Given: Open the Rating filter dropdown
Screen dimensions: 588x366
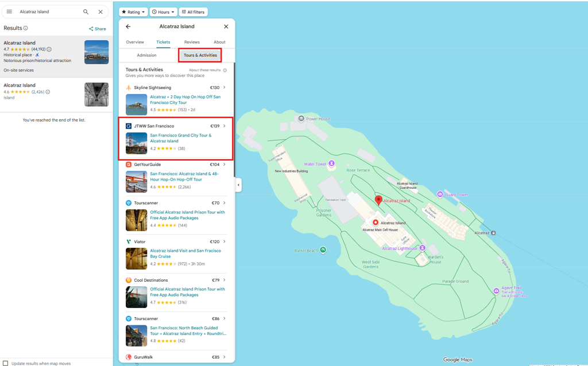Looking at the screenshot, I should [x=133, y=12].
